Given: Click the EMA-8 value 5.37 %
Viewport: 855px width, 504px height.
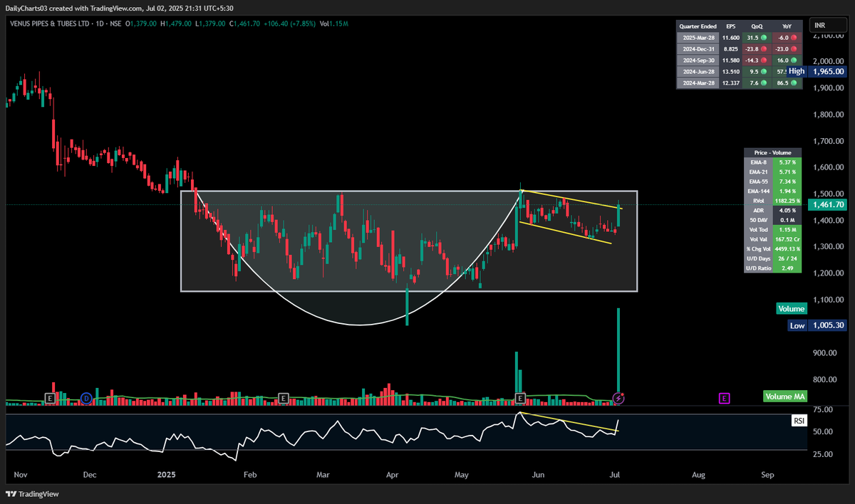Looking at the screenshot, I should (787, 162).
